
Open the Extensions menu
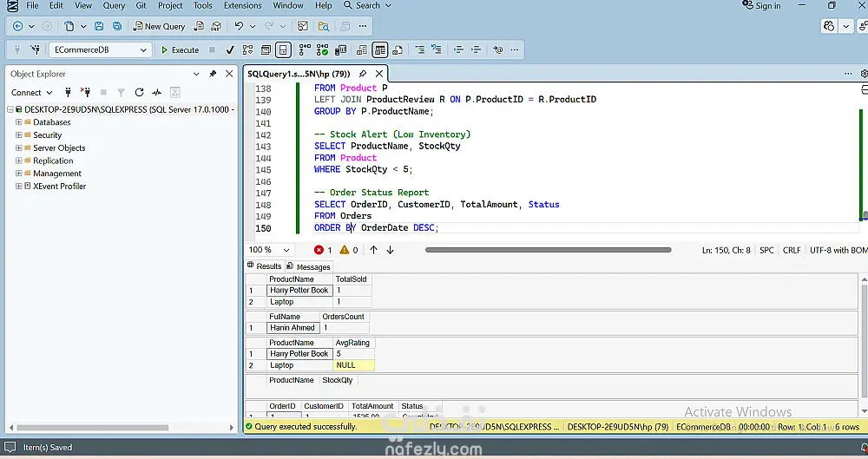click(242, 5)
